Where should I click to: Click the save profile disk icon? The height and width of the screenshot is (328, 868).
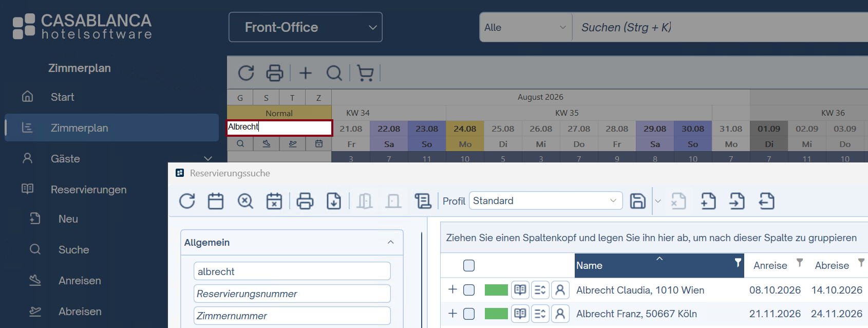(x=637, y=201)
